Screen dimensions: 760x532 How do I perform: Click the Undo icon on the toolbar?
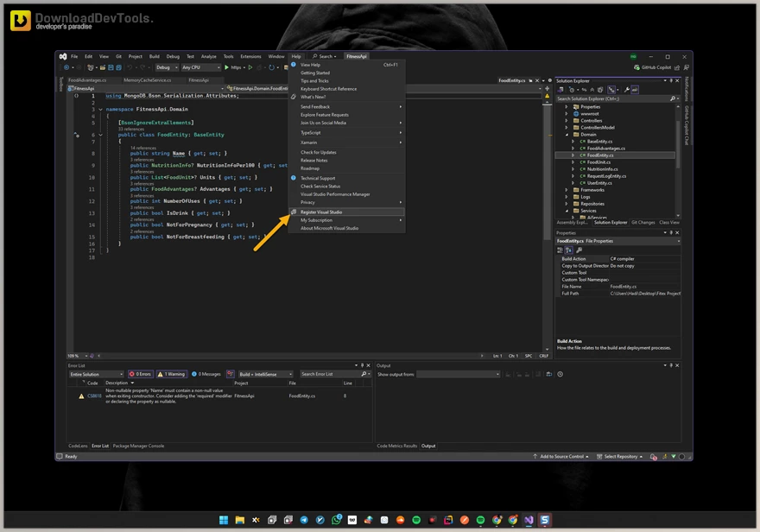coord(131,67)
